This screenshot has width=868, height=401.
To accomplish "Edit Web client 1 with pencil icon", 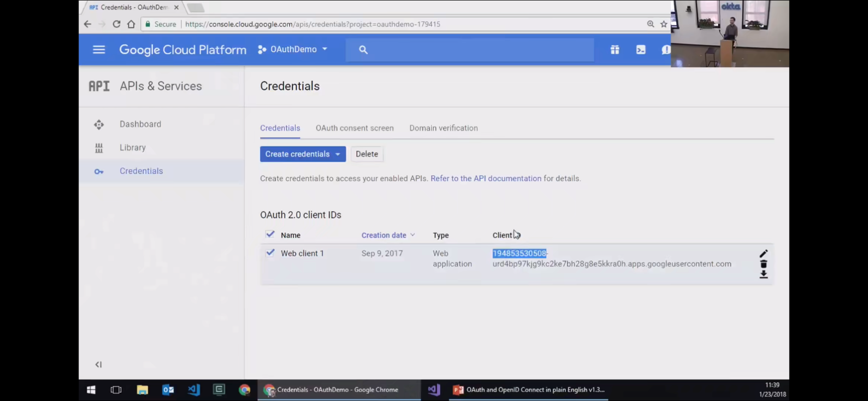I will tap(763, 254).
